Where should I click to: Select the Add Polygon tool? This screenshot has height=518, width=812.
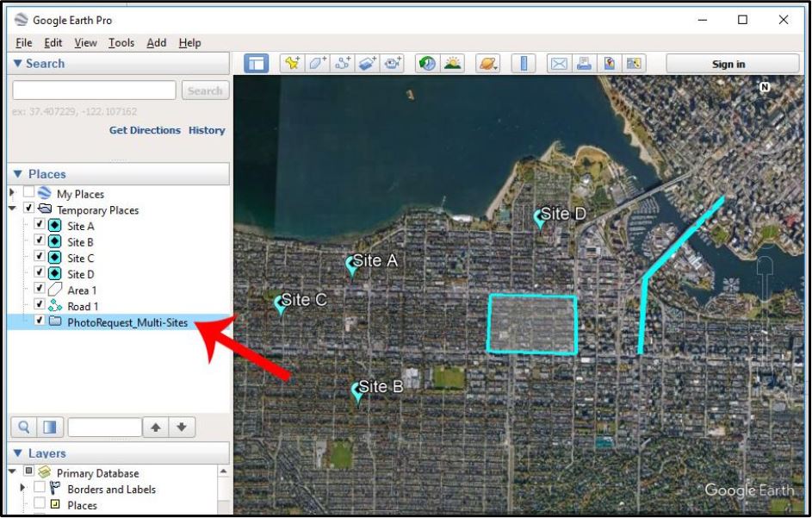[318, 64]
